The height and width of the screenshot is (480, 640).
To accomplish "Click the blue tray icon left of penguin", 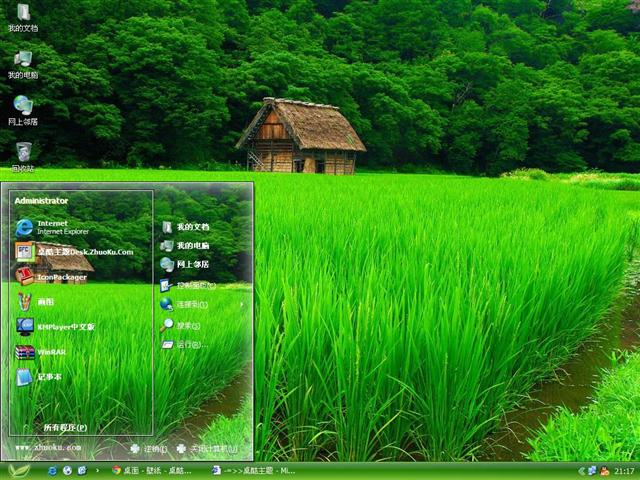I will point(593,471).
